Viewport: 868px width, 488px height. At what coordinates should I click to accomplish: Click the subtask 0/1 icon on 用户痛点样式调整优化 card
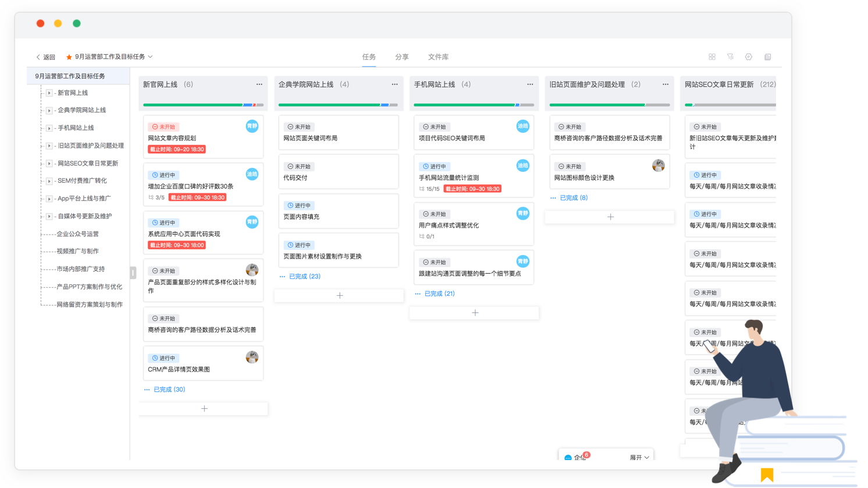422,236
